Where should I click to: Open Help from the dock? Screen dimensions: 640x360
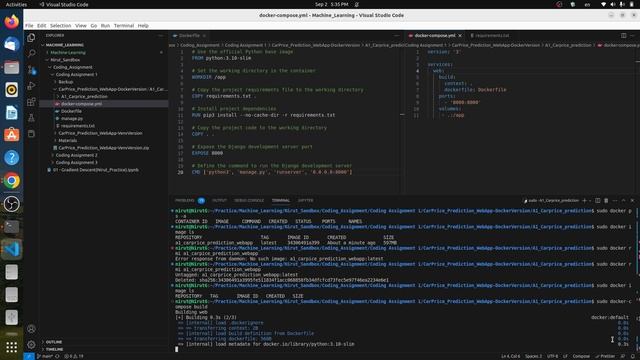pos(11,158)
